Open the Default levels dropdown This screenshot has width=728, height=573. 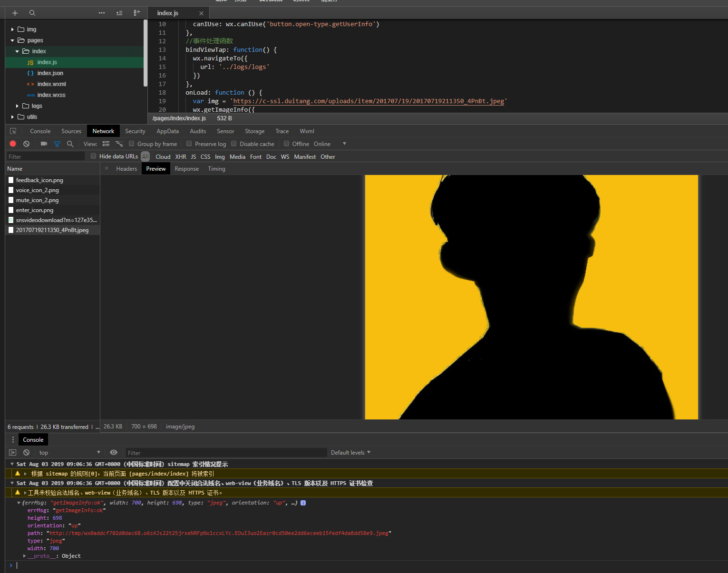point(350,452)
